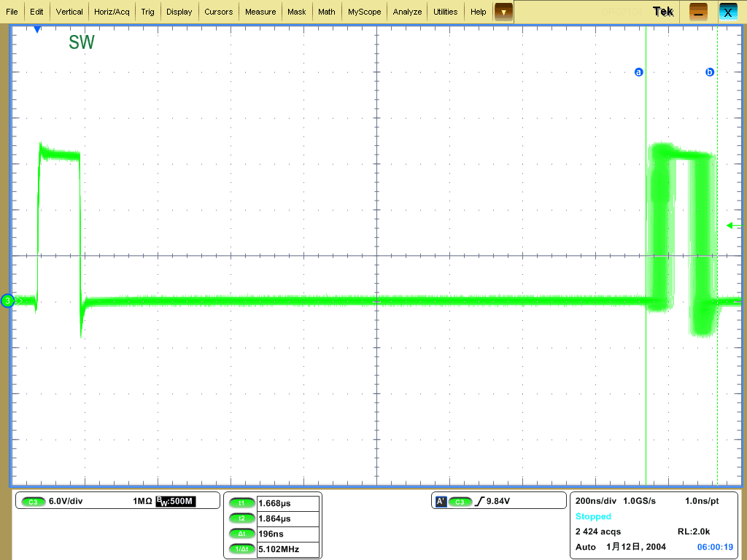Screen dimensions: 747x560
Task: Click the A' trigger type indicator
Action: [x=441, y=502]
